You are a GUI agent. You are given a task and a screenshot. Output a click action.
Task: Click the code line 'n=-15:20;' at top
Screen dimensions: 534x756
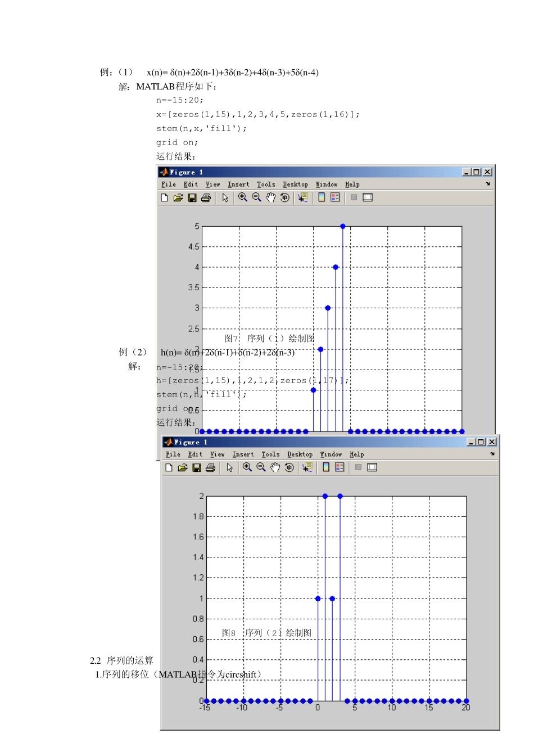180,100
